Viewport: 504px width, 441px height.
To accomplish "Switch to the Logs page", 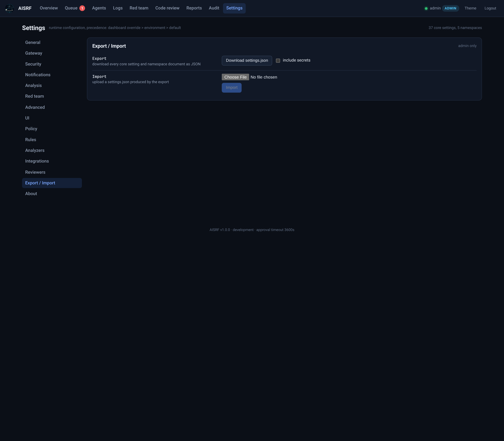I will click(118, 8).
